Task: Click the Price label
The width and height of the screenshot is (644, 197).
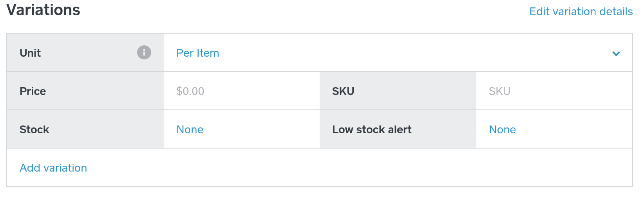Action: [33, 91]
